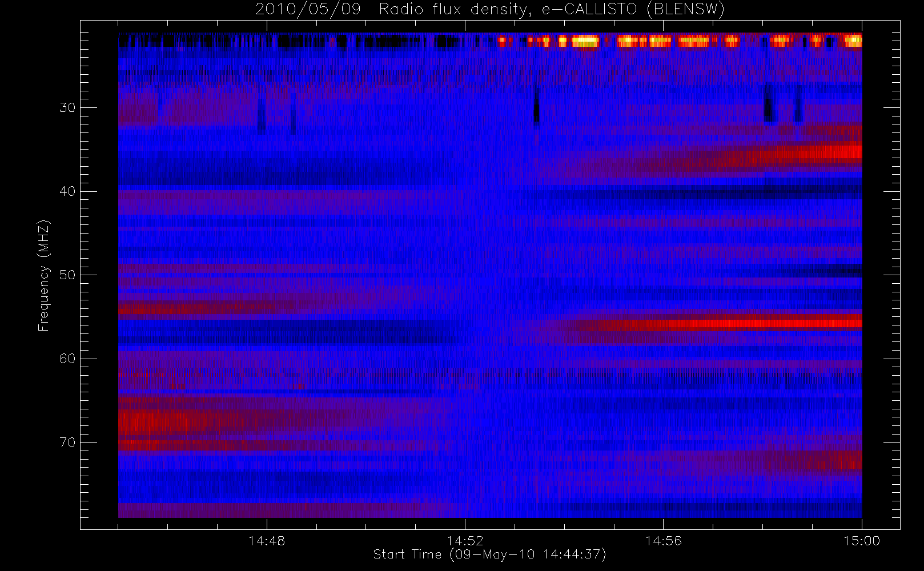The width and height of the screenshot is (924, 571).
Task: Click the 40 frequency tick label
Action: pos(67,191)
